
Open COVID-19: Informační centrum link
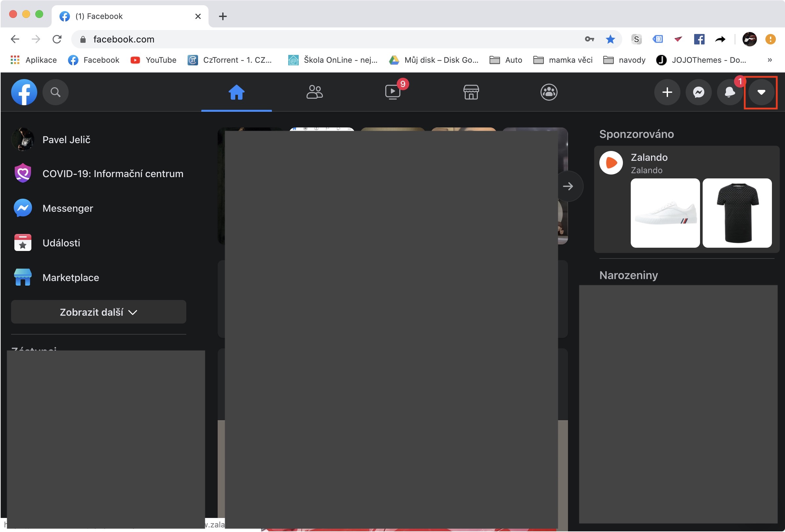112,174
